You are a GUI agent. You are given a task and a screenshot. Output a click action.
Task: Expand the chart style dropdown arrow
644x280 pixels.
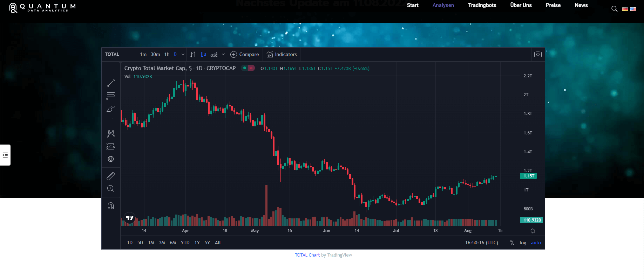pos(223,54)
